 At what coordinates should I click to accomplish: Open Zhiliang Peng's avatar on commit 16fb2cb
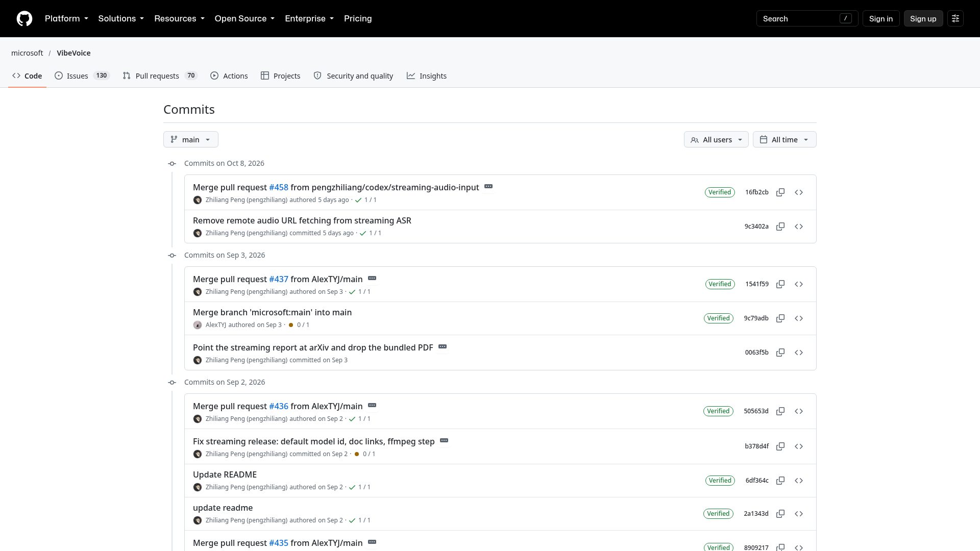click(x=198, y=200)
